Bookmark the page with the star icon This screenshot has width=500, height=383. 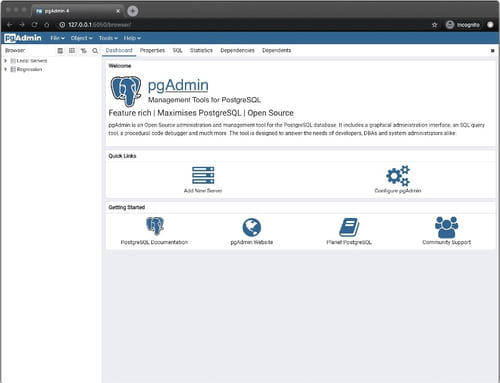point(434,25)
